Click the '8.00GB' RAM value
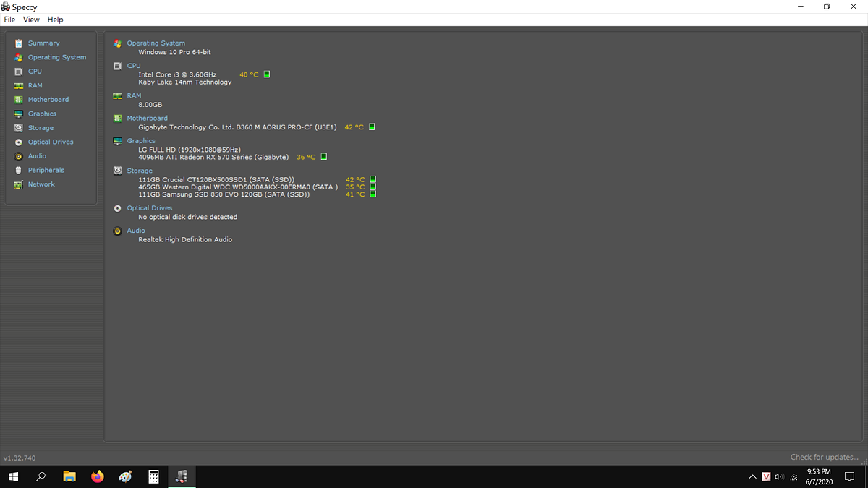This screenshot has width=868, height=488. 150,105
